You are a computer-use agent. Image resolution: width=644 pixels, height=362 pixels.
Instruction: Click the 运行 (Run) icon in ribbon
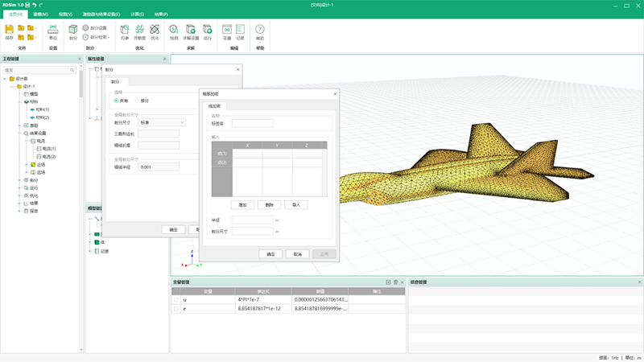click(x=208, y=30)
